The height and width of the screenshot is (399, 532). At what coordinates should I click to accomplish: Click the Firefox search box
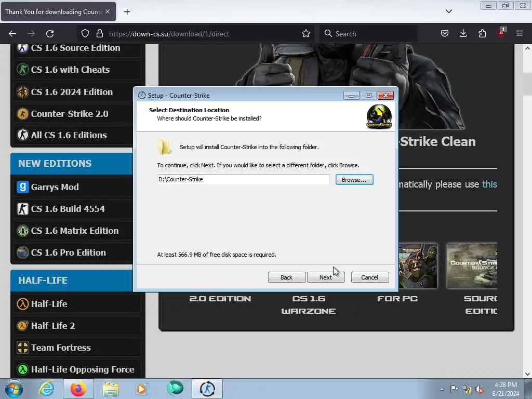click(369, 34)
